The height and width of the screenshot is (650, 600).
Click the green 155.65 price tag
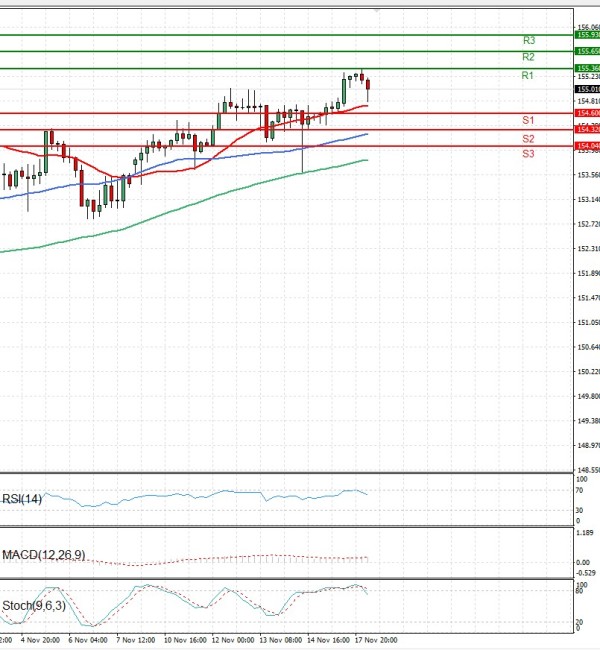coord(587,51)
